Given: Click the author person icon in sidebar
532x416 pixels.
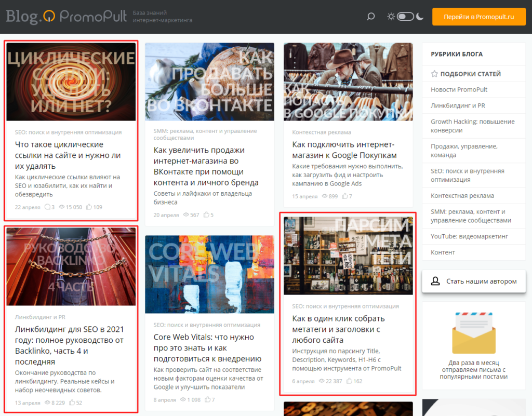Looking at the screenshot, I should (x=435, y=281).
